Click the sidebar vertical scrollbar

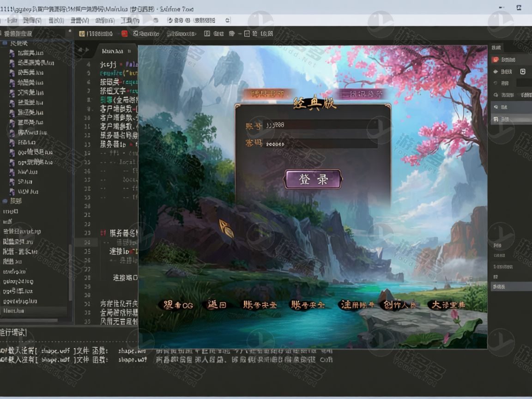pos(71,273)
